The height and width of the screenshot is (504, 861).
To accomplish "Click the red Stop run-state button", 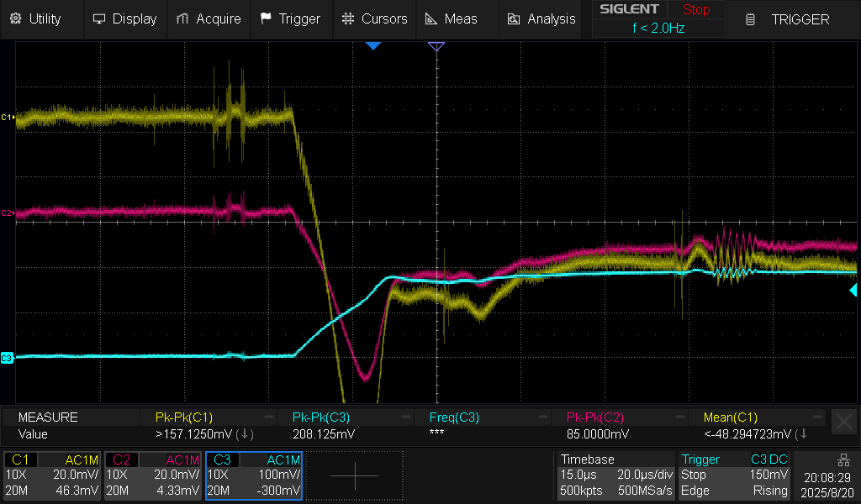I will point(695,10).
